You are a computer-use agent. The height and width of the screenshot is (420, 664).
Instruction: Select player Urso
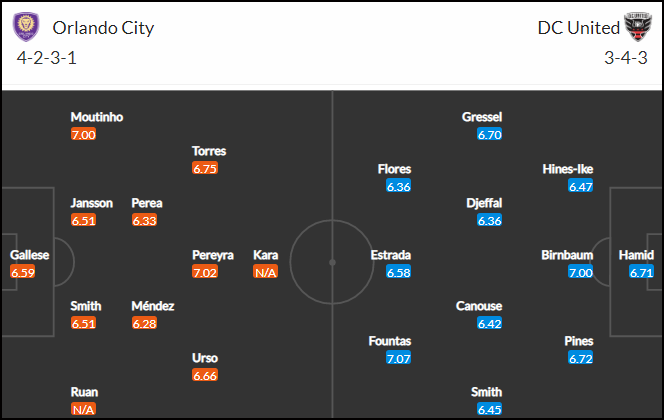click(205, 358)
